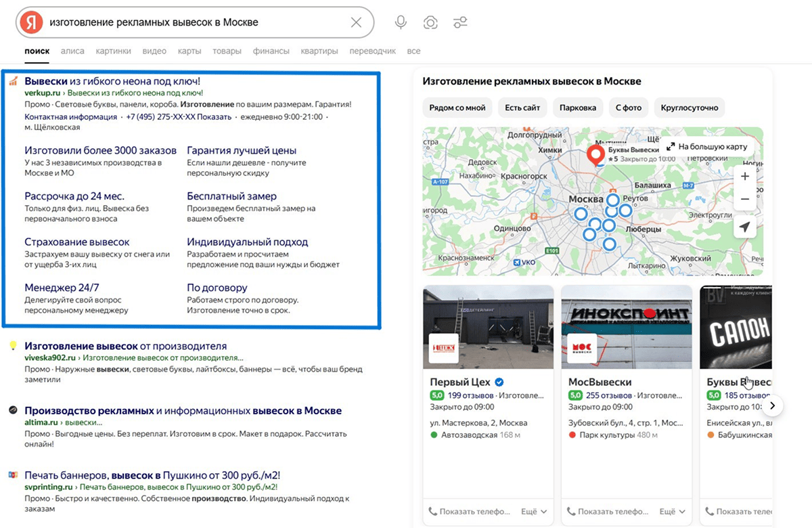Clear the search query with the X icon
Image resolution: width=812 pixels, height=528 pixels.
pos(357,22)
